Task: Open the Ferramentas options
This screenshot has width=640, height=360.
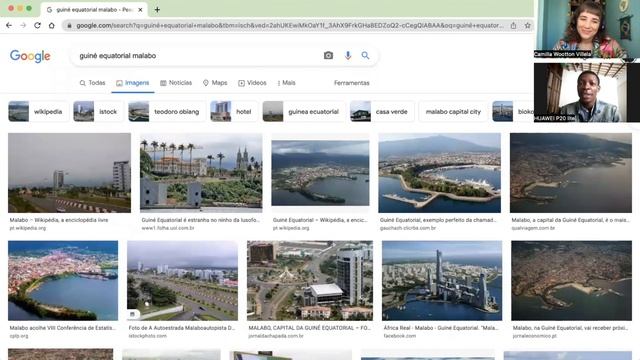Action: click(351, 83)
